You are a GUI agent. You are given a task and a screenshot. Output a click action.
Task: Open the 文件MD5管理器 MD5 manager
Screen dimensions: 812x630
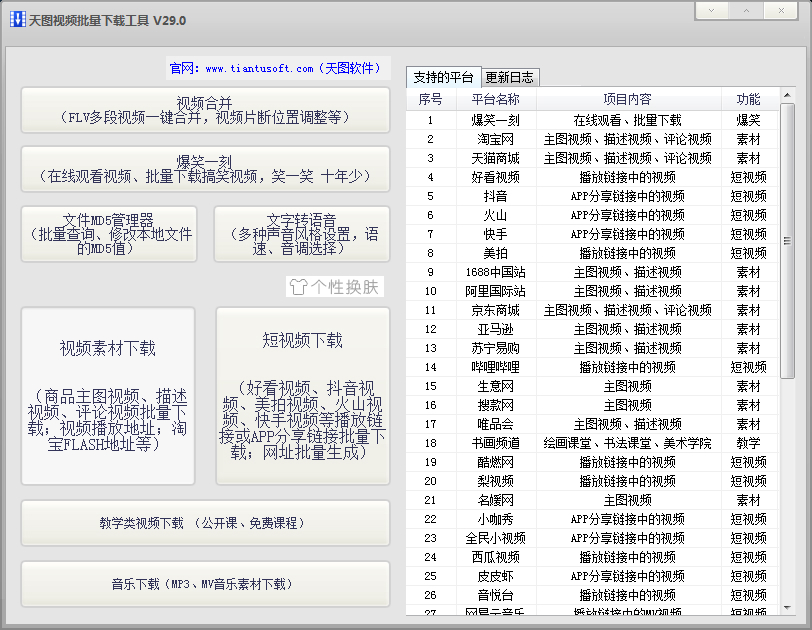click(110, 234)
